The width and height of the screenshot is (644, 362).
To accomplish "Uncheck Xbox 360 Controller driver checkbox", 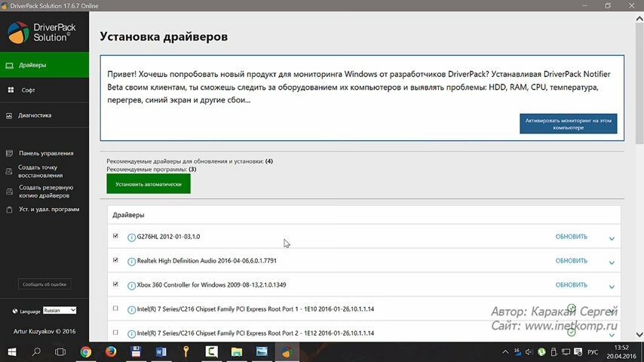I will coord(115,284).
